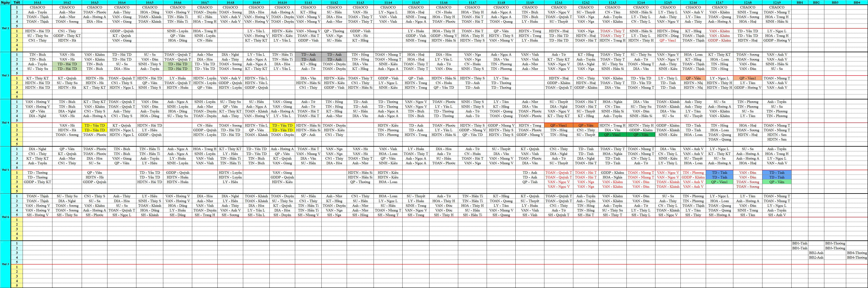Click light green QP - Viên cell under 12A9

point(777,182)
